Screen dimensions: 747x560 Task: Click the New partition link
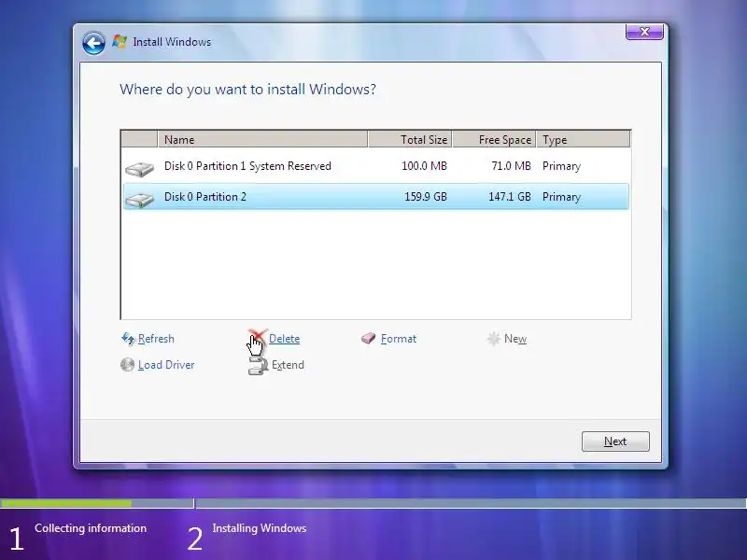tap(515, 339)
